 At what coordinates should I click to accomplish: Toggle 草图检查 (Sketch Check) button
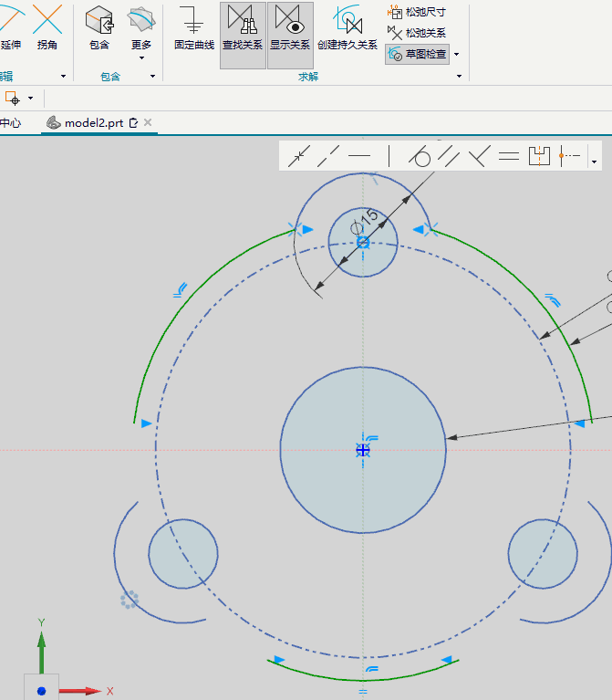click(x=417, y=54)
